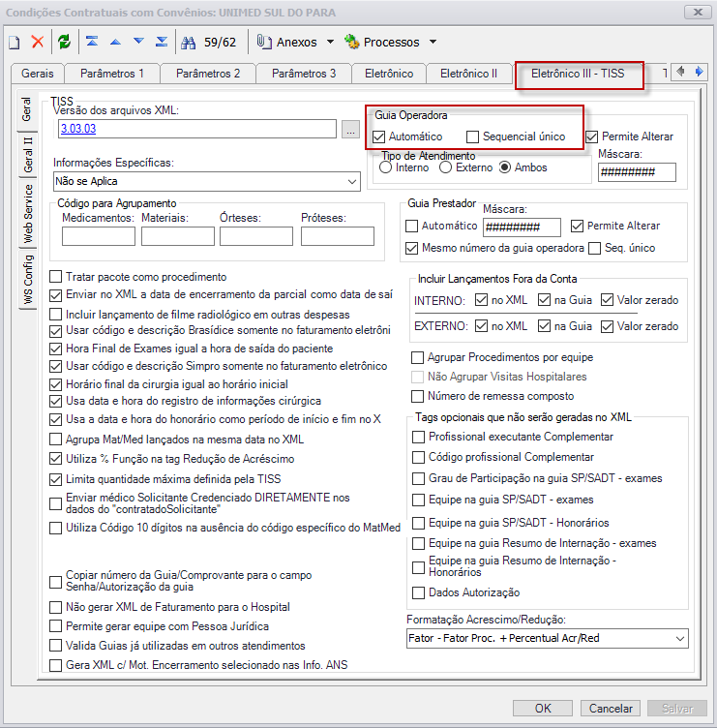Check Sequencial único checkbox
The image size is (717, 728).
point(472,136)
